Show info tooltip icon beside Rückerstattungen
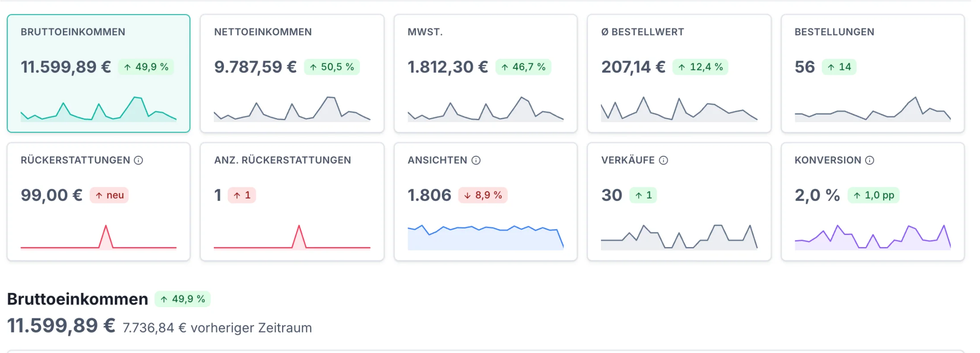The height and width of the screenshot is (353, 980). coord(139,160)
